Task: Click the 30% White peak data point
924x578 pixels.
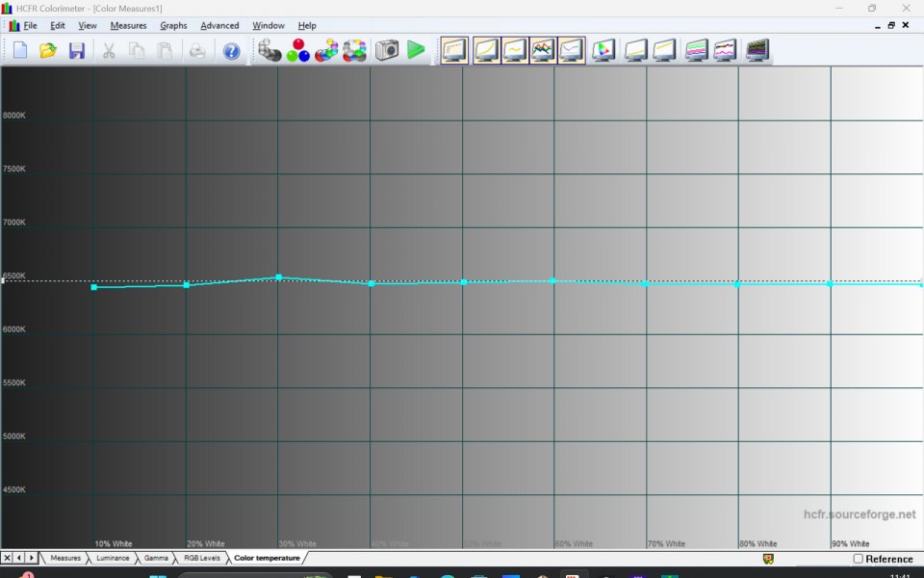Action: (279, 277)
